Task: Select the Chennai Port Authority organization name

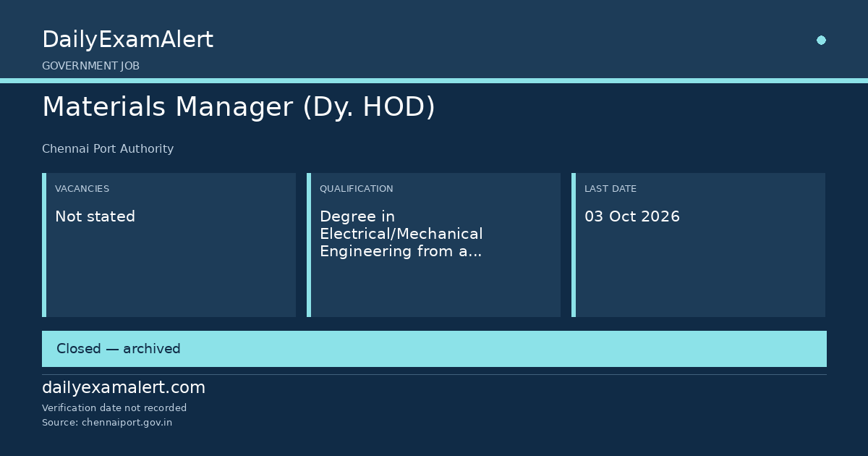Action: (108, 149)
